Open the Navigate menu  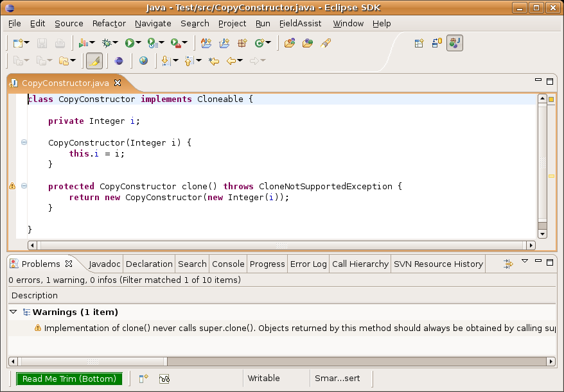tap(153, 24)
